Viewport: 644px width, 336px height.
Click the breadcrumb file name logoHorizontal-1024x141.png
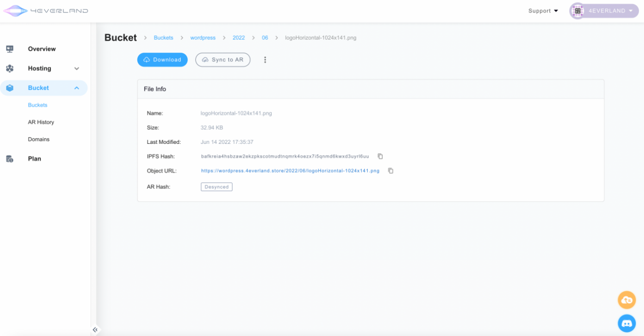(320, 38)
